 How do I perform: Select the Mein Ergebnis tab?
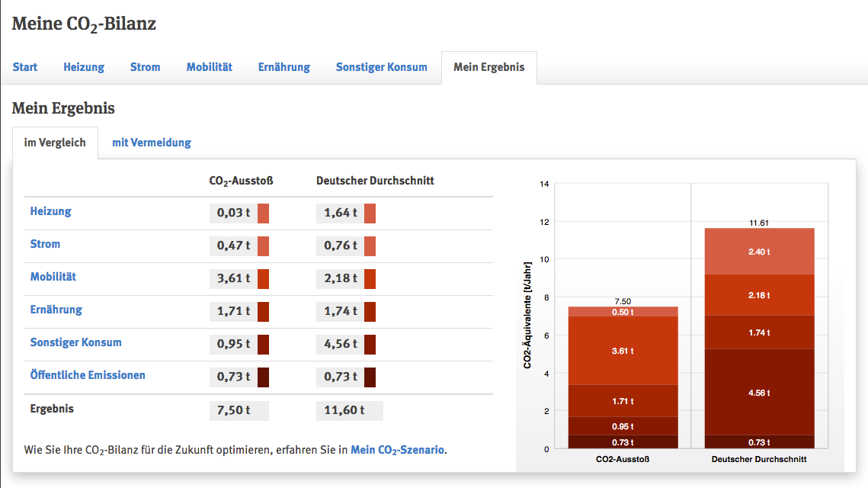tap(488, 67)
